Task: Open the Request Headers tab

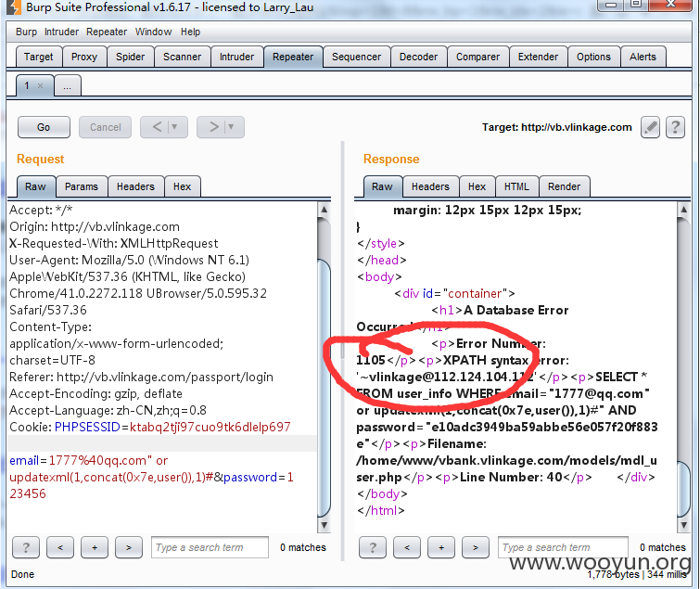Action: click(x=135, y=186)
